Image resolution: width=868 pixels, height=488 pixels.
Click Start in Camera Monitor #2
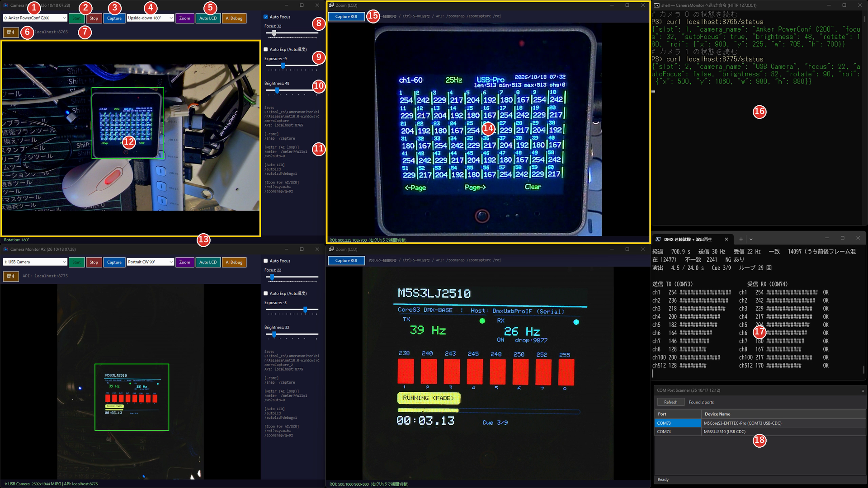point(76,262)
